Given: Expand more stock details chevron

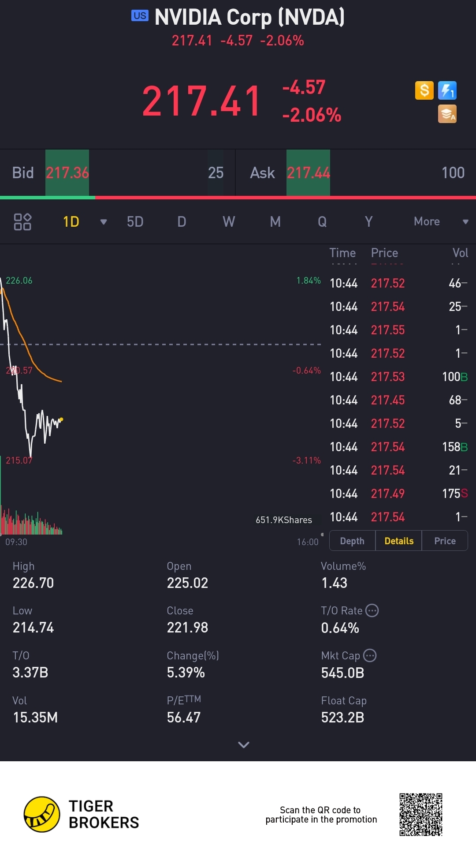Looking at the screenshot, I should click(244, 745).
